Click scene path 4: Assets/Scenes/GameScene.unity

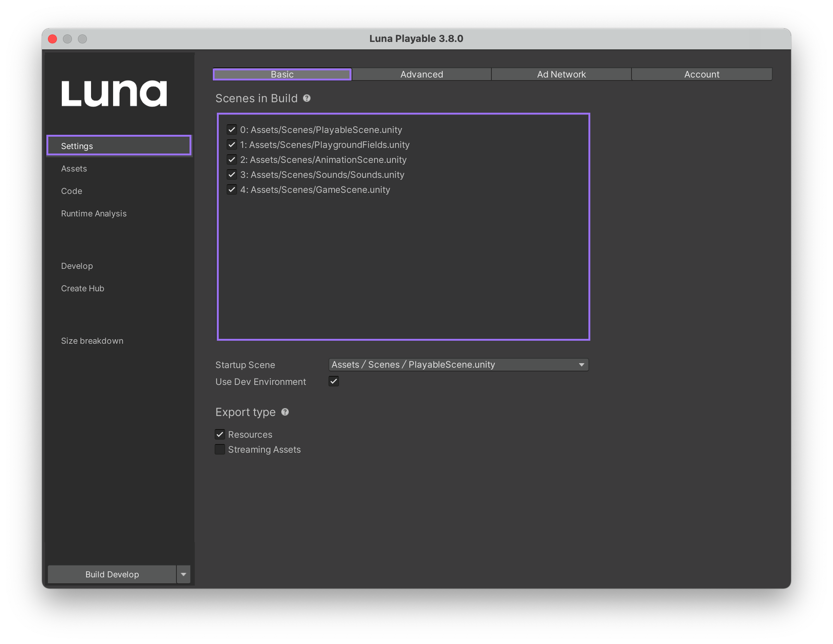coord(315,189)
